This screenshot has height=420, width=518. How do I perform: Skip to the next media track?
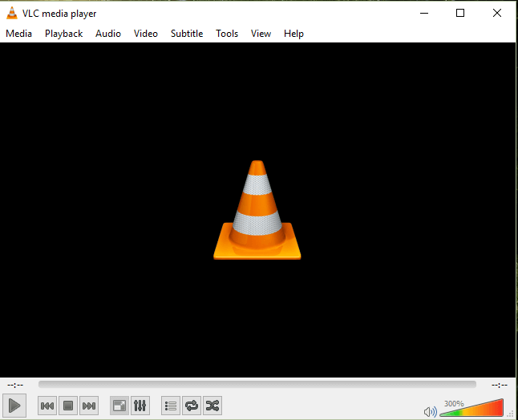[x=89, y=406]
